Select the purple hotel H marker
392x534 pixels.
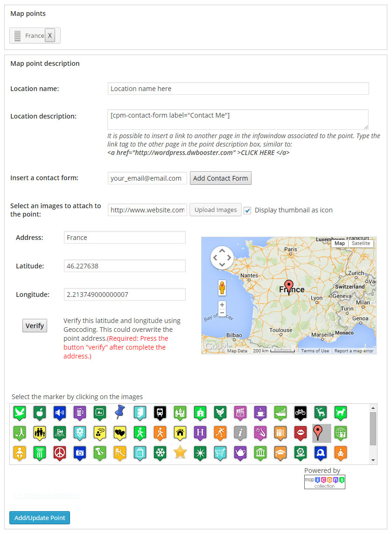click(200, 432)
